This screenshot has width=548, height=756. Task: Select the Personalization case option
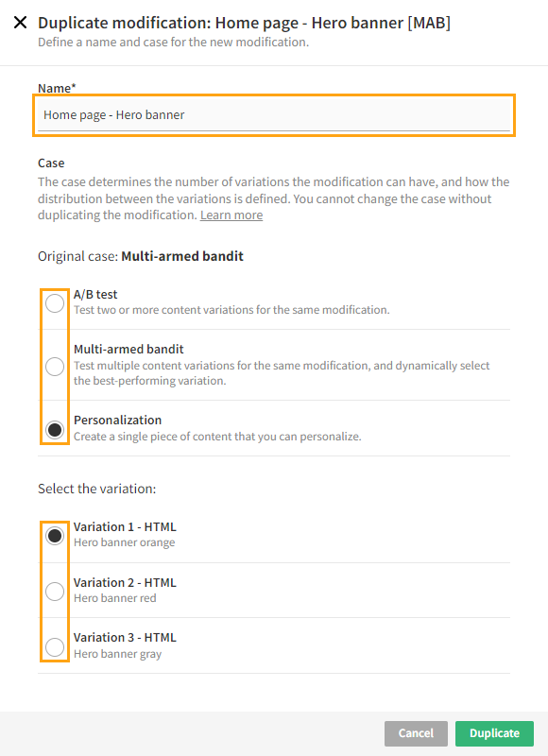point(54,429)
